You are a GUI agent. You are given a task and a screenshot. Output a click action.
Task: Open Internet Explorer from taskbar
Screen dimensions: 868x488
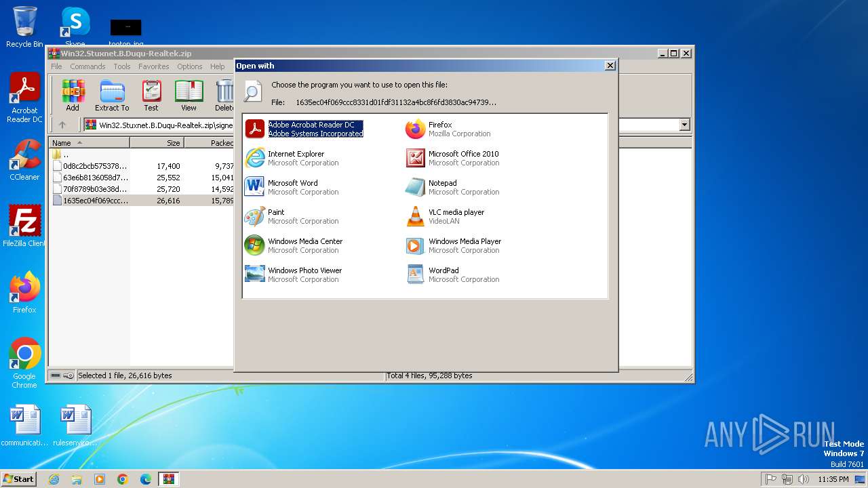54,479
